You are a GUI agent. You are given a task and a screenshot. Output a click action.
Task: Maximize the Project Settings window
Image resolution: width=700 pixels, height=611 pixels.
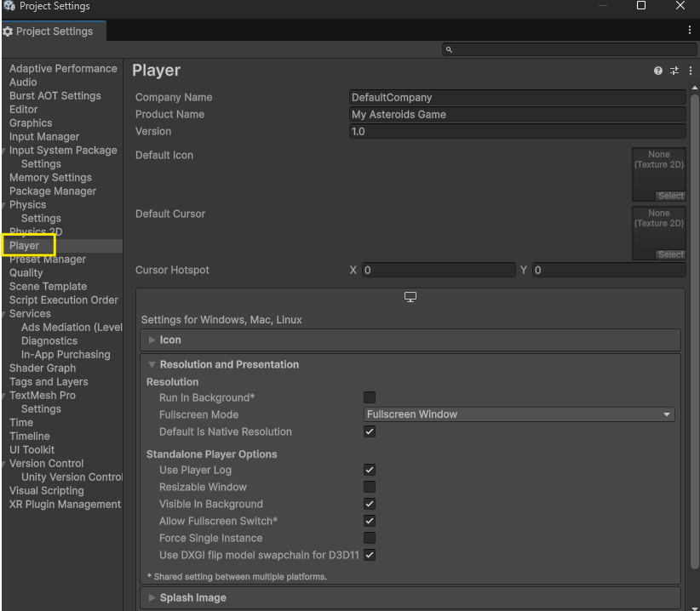pos(640,5)
